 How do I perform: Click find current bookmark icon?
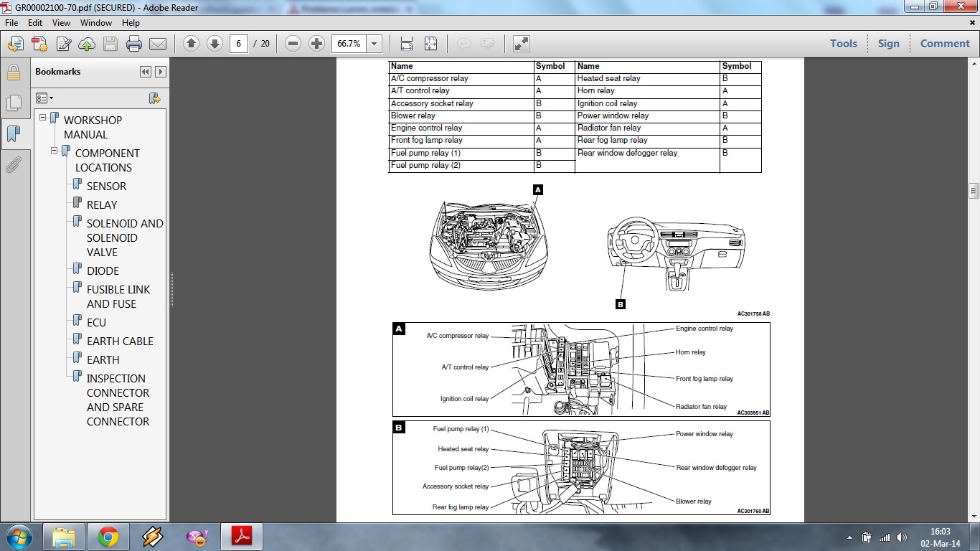[x=154, y=98]
